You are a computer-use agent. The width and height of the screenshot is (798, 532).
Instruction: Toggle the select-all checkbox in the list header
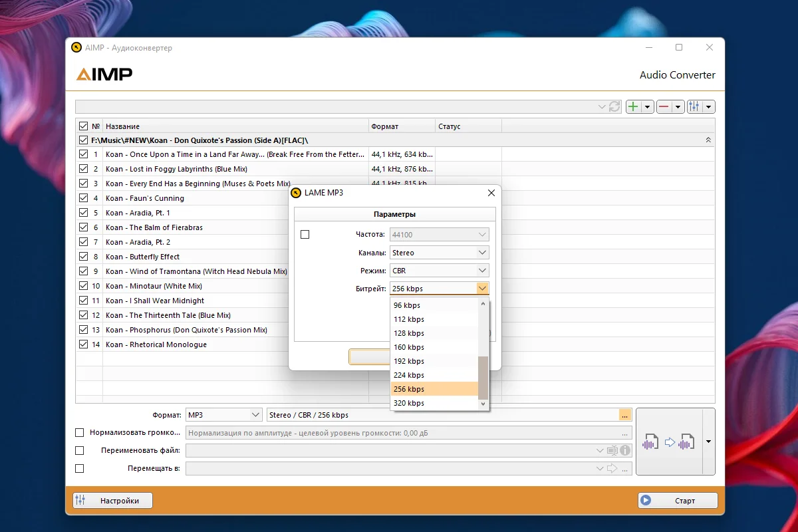click(x=83, y=126)
